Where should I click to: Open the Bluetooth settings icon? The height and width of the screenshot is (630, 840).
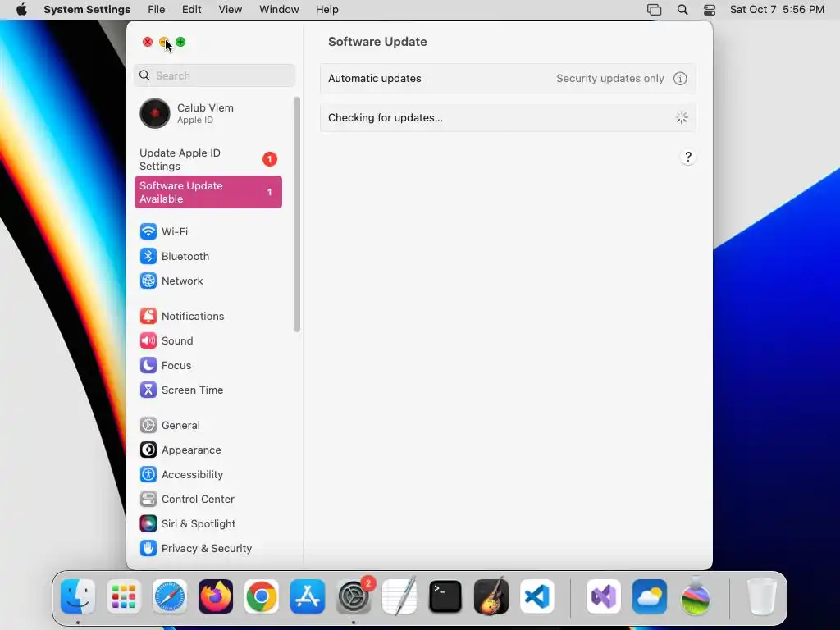[x=148, y=256]
